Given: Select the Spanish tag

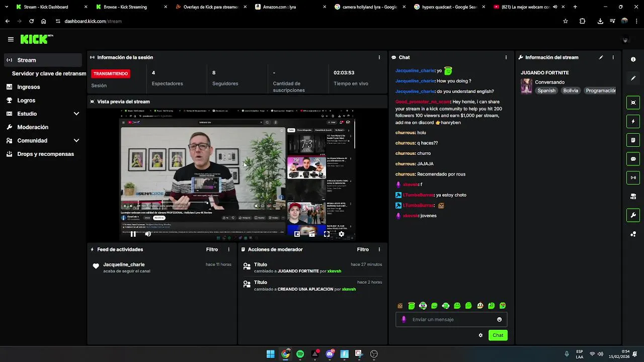Looking at the screenshot, I should tap(546, 90).
